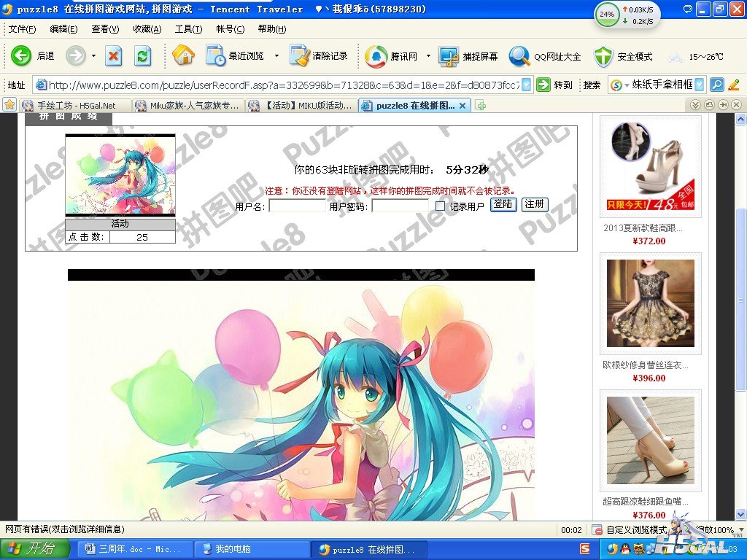Close the puzzle8 在线拼图 tab
747x560 pixels.
pos(462,105)
